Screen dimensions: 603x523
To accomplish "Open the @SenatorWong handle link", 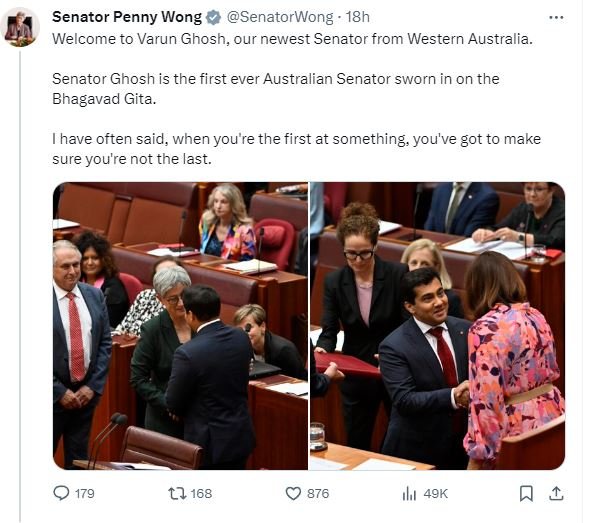I will click(x=280, y=17).
